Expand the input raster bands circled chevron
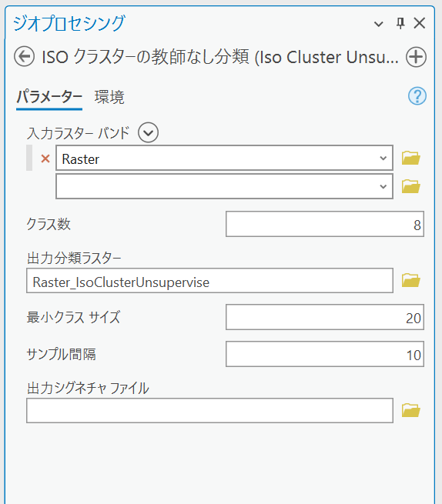This screenshot has height=504, width=442. pos(149,132)
